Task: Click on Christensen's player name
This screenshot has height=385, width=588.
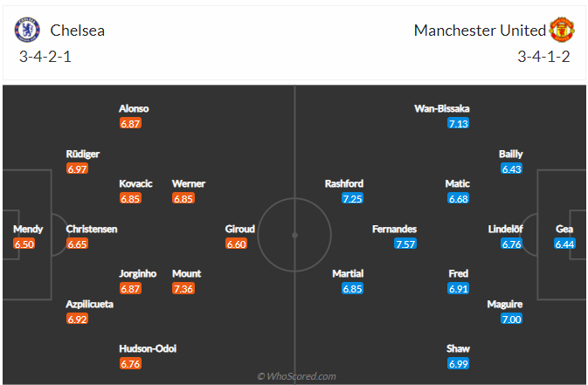Action: 92,229
